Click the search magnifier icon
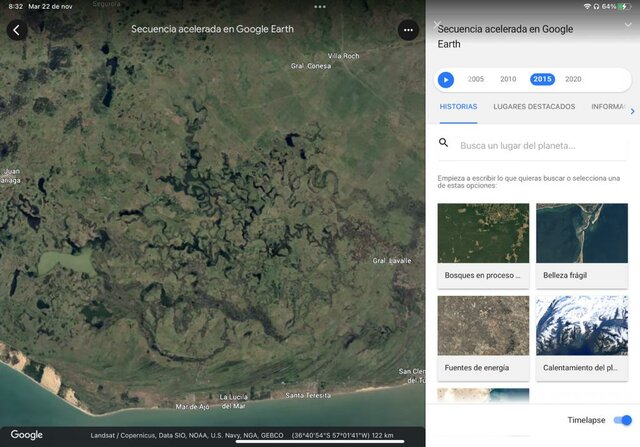640x447 pixels. 443,142
